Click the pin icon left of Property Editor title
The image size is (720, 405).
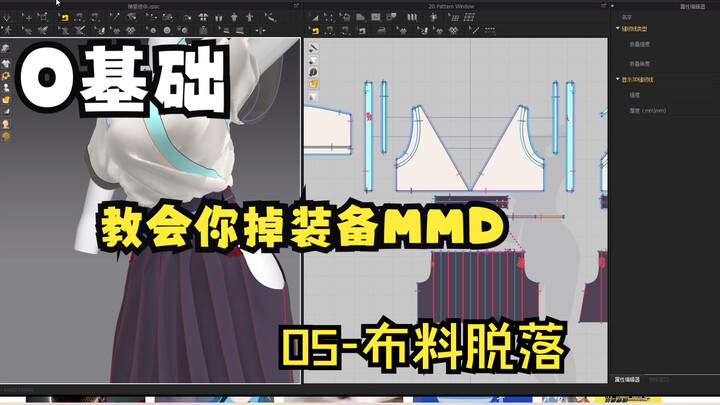pyautogui.click(x=613, y=6)
